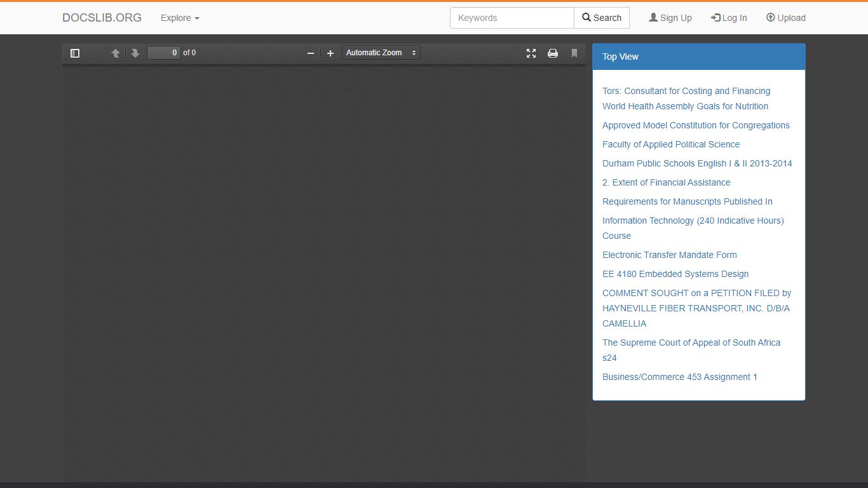Viewport: 868px width, 488px height.
Task: Open 'Faculty of Applied Political Science' link
Action: pyautogui.click(x=671, y=144)
